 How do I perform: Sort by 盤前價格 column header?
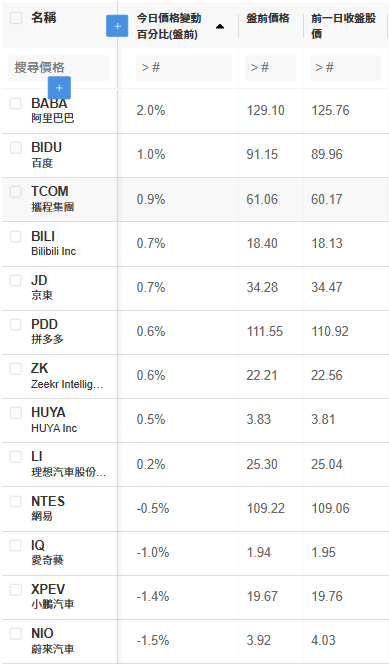[268, 18]
